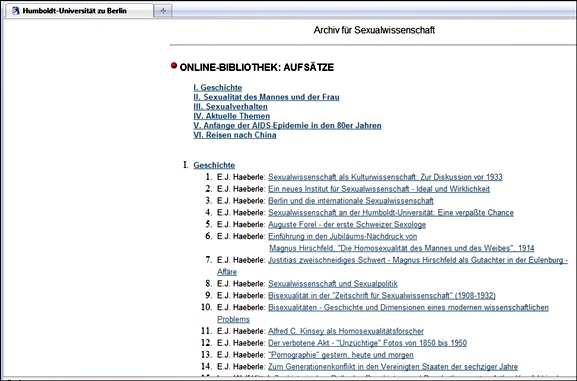Open Auguste Forel - der erste Schweizer Sexologe
Image resolution: width=577 pixels, height=381 pixels.
[347, 225]
